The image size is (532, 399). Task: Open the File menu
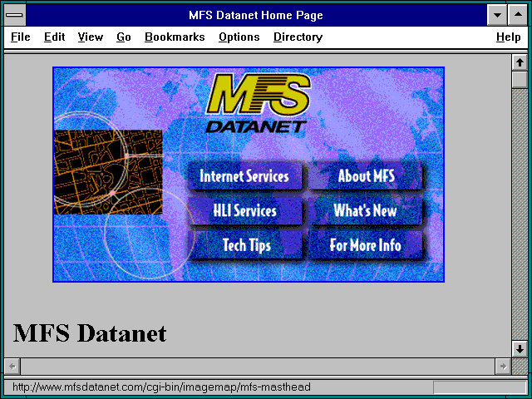pos(20,37)
